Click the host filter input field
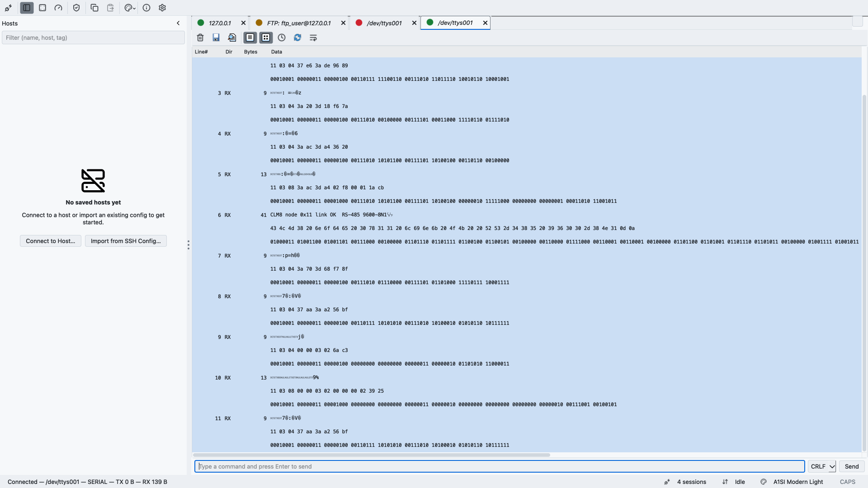Image resolution: width=868 pixels, height=488 pixels. pos(93,38)
